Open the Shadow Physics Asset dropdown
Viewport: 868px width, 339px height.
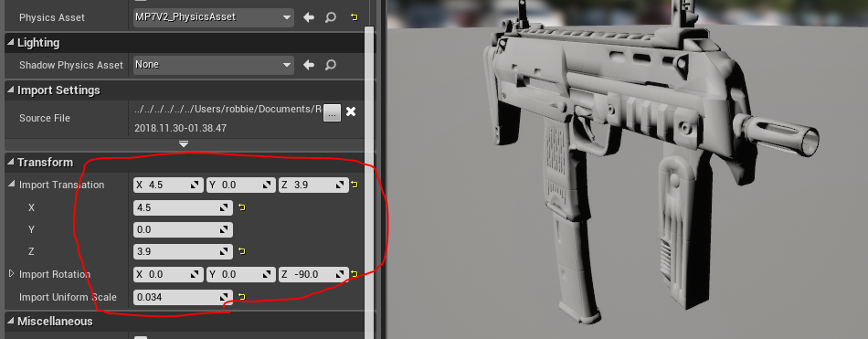[213, 65]
